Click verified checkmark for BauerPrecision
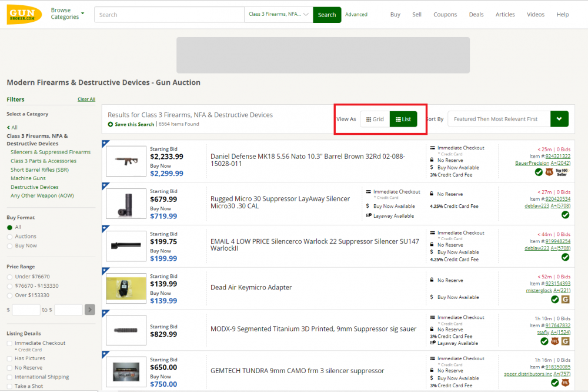Screen dimensions: 588x392 click(x=539, y=172)
